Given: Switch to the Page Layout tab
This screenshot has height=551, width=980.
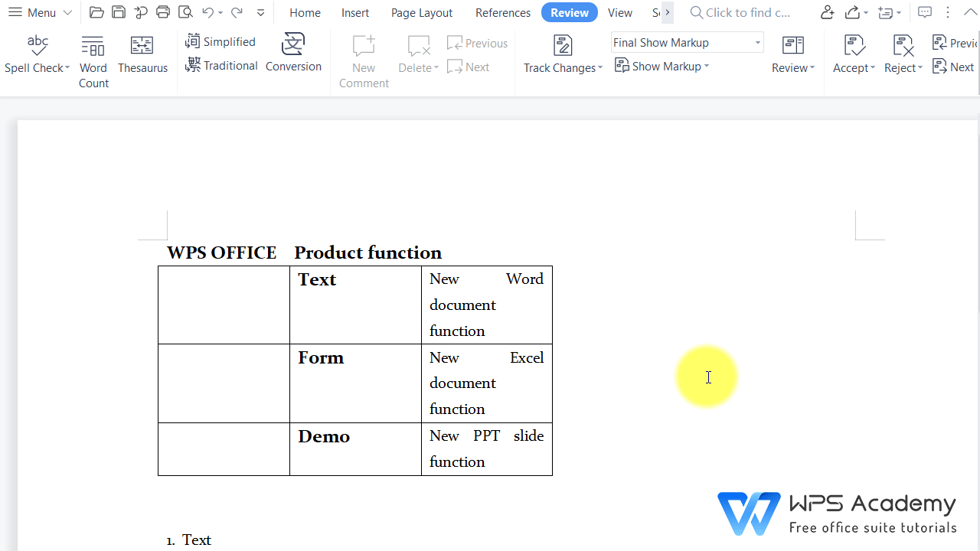Looking at the screenshot, I should click(421, 13).
